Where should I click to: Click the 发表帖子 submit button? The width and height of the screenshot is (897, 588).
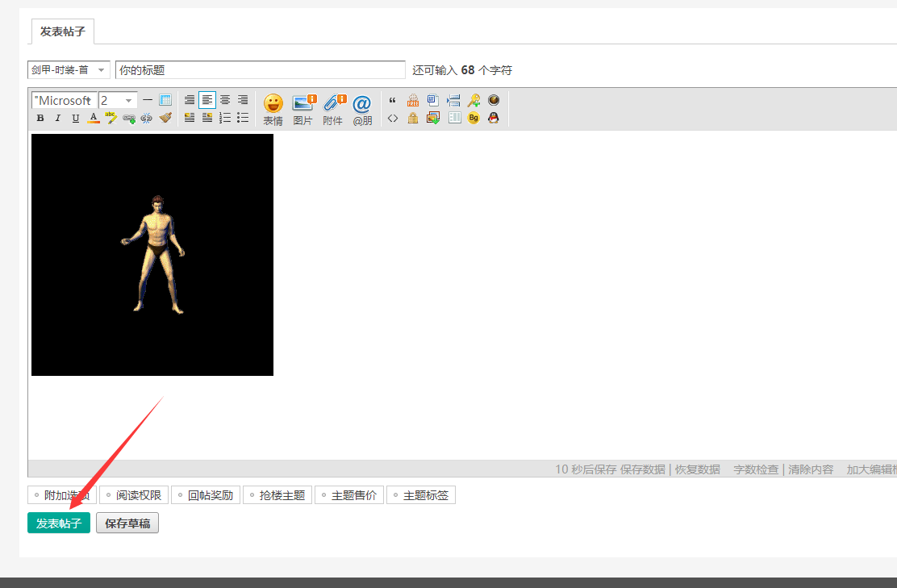[x=59, y=523]
